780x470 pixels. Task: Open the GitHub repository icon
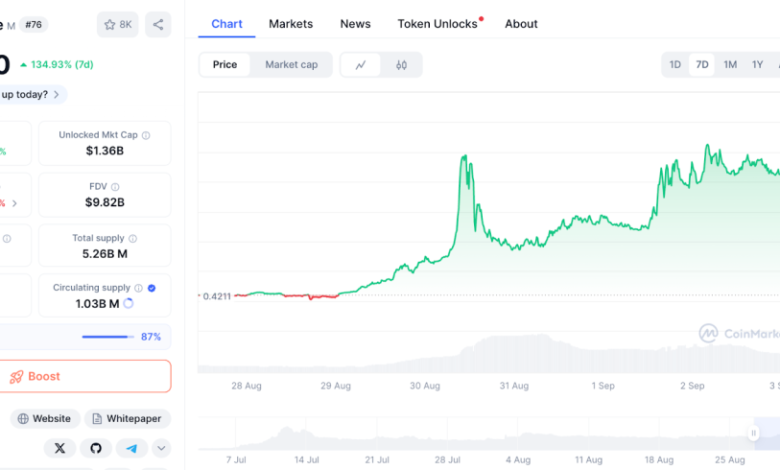click(x=95, y=449)
